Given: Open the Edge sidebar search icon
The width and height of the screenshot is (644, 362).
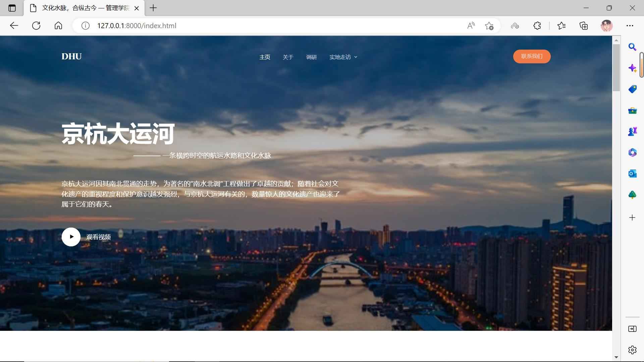Looking at the screenshot, I should [x=632, y=47].
